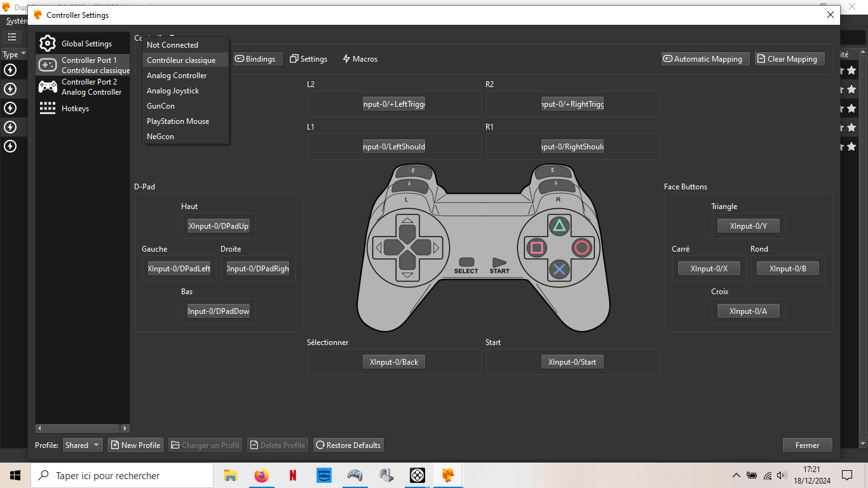Click the Firefox icon in taskbar

(261, 475)
